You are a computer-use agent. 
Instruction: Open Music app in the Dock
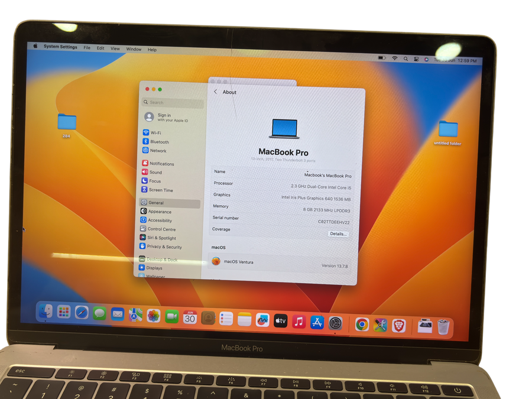point(299,322)
